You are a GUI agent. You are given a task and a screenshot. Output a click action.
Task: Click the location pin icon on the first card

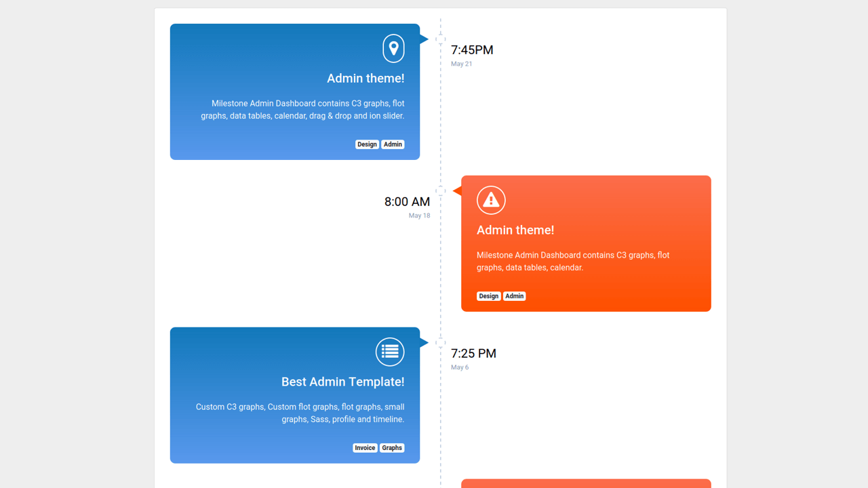[393, 48]
